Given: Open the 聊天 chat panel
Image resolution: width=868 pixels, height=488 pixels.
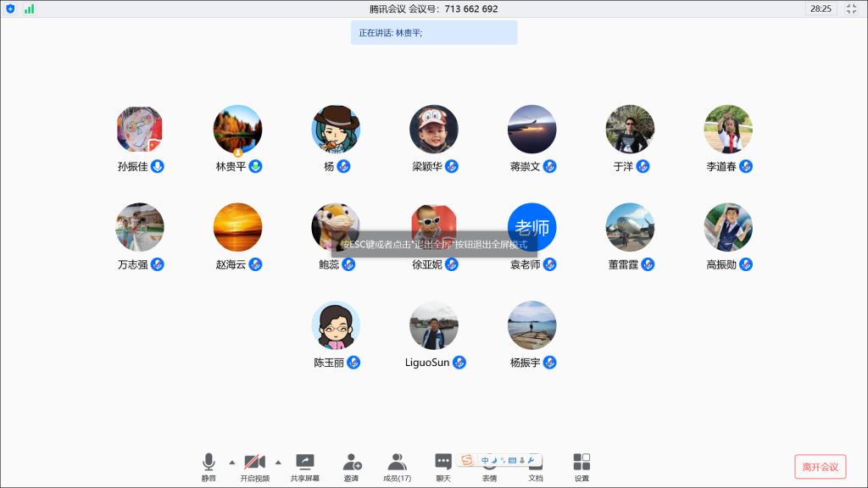Looking at the screenshot, I should pyautogui.click(x=443, y=465).
